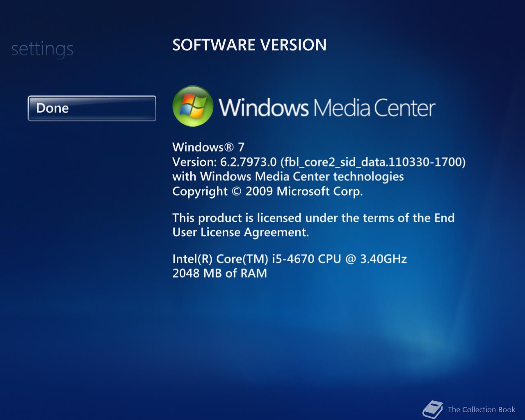The width and height of the screenshot is (525, 420).
Task: Click 'with Windows Media Center technologies' line
Action: pyautogui.click(x=288, y=176)
